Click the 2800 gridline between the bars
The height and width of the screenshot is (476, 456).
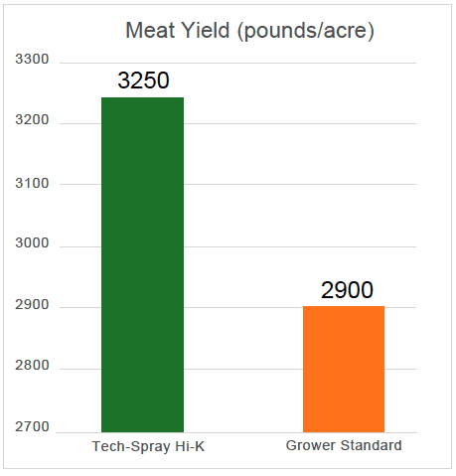pyautogui.click(x=243, y=369)
